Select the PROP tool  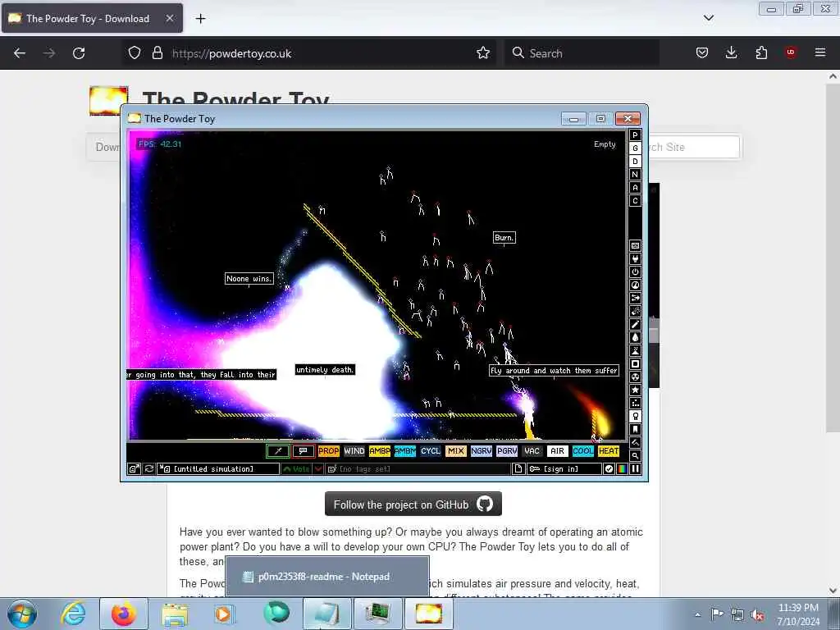pos(328,451)
